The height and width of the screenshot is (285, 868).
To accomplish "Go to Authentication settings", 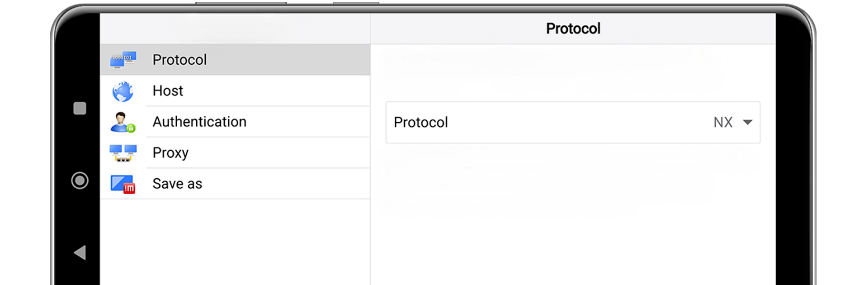I will 235,122.
